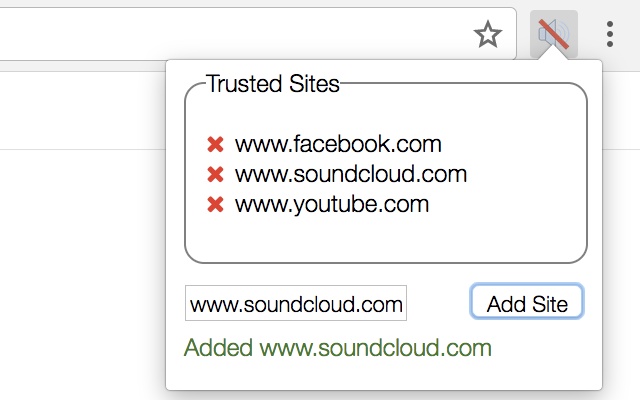Click the gap between the input field and Add Site
This screenshot has height=400, width=640.
[438, 304]
